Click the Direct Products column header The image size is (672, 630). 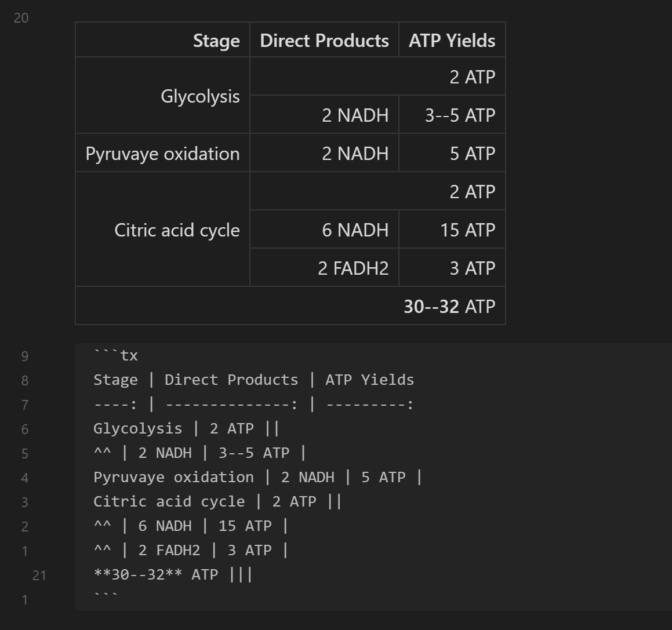324,40
